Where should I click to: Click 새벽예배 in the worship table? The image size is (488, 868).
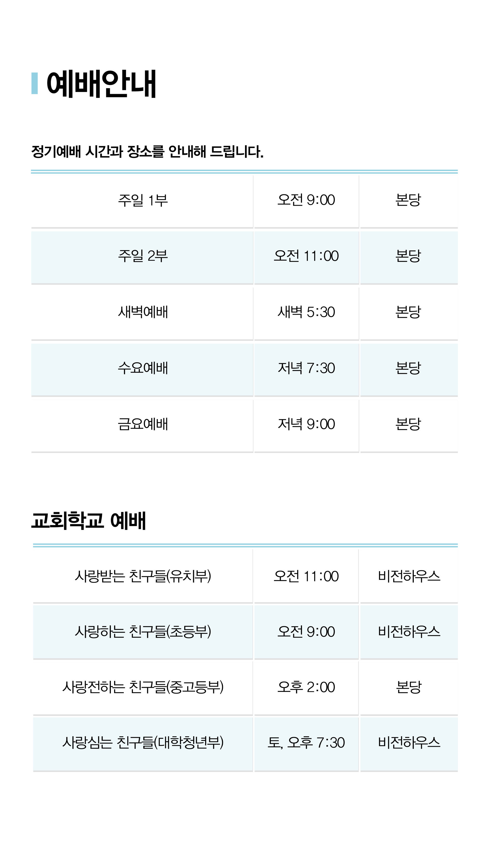click(143, 312)
